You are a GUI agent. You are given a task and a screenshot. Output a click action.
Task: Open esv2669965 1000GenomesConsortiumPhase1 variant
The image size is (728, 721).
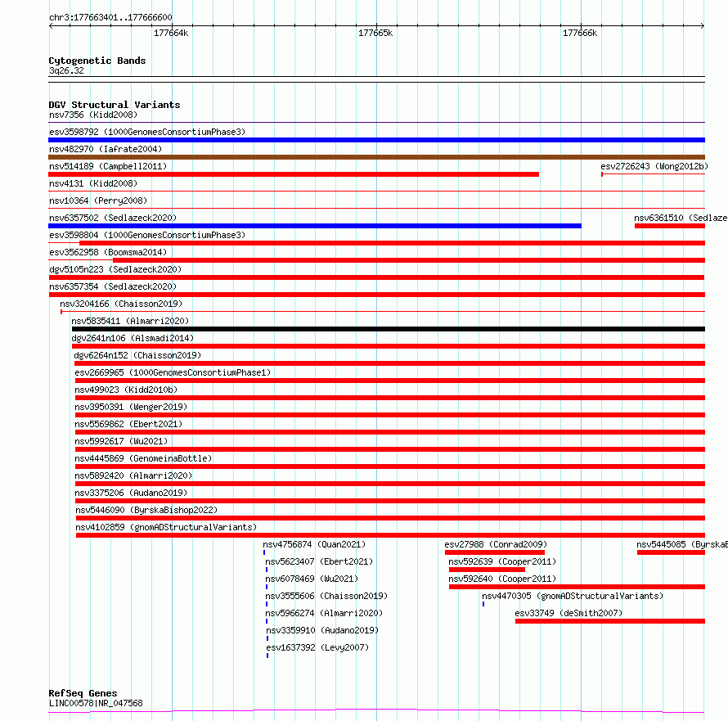coord(173,372)
